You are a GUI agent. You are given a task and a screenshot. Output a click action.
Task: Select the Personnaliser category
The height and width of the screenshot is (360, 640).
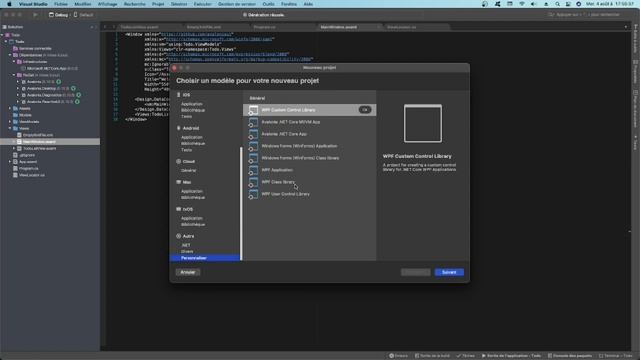point(205,258)
